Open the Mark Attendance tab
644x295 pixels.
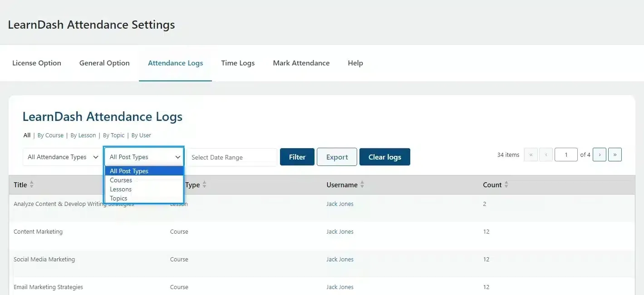point(301,63)
